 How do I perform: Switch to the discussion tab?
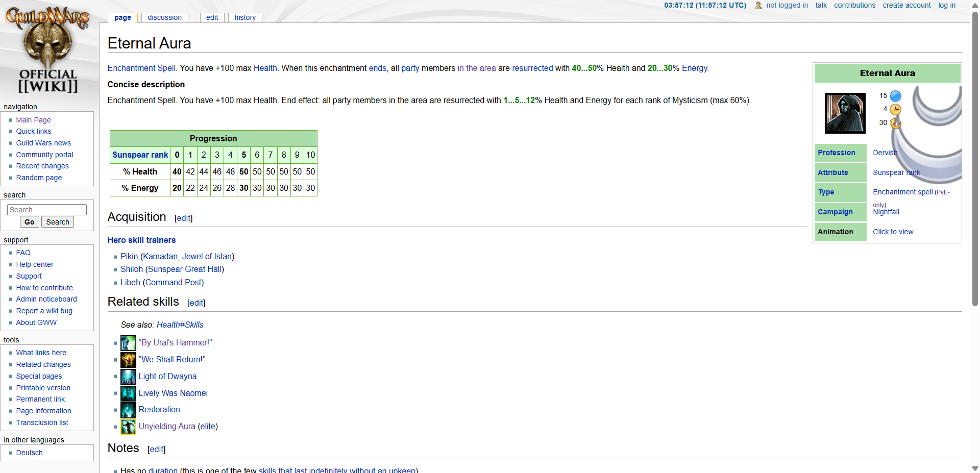coord(164,17)
